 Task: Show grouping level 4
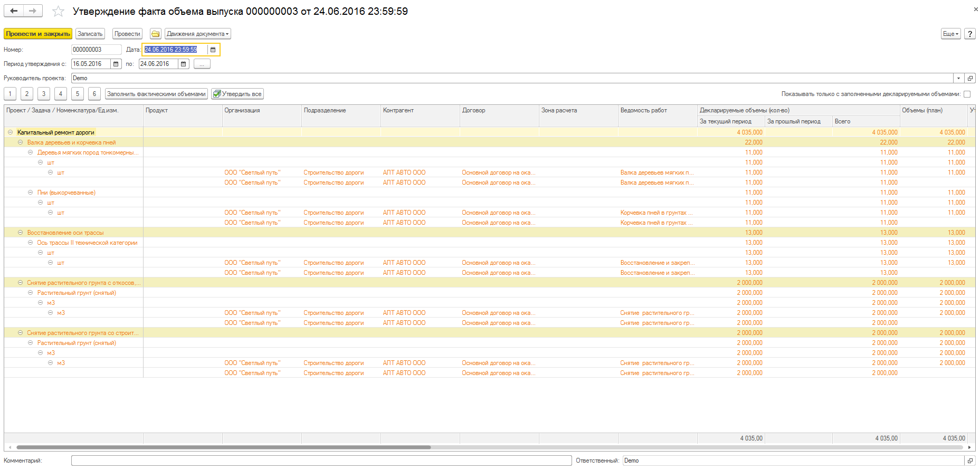click(61, 94)
